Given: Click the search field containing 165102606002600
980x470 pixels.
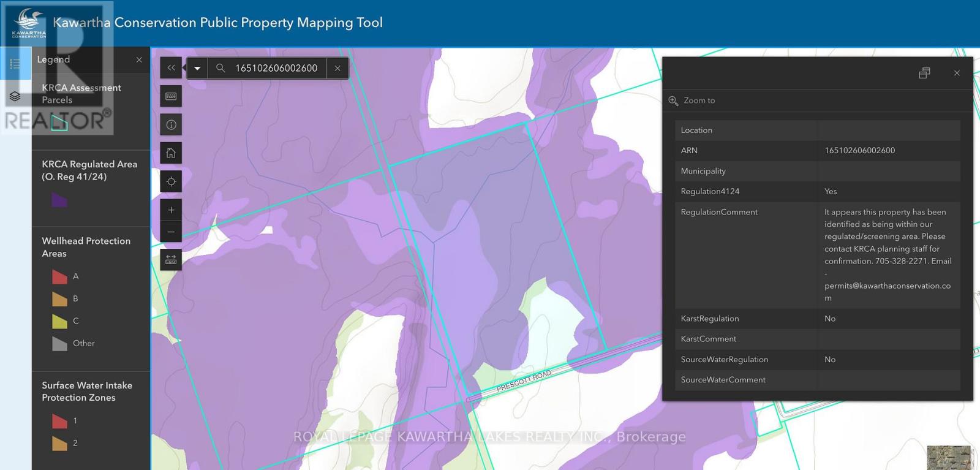Looking at the screenshot, I should (277, 68).
